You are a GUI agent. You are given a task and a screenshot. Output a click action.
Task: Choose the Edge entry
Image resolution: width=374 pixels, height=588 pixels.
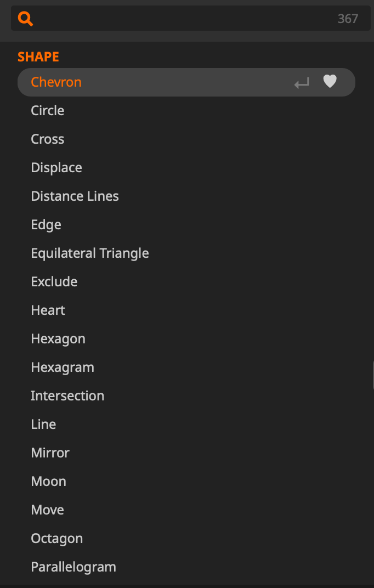[x=46, y=225]
